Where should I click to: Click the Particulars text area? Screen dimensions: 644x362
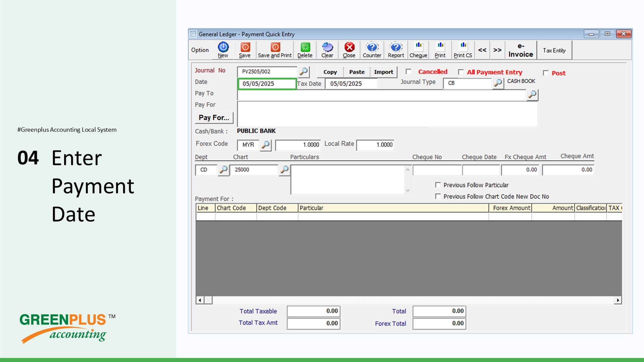pyautogui.click(x=348, y=180)
